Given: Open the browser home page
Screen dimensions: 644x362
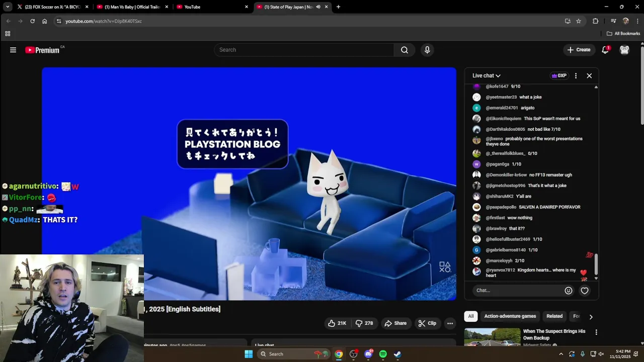Looking at the screenshot, I should click(x=44, y=21).
